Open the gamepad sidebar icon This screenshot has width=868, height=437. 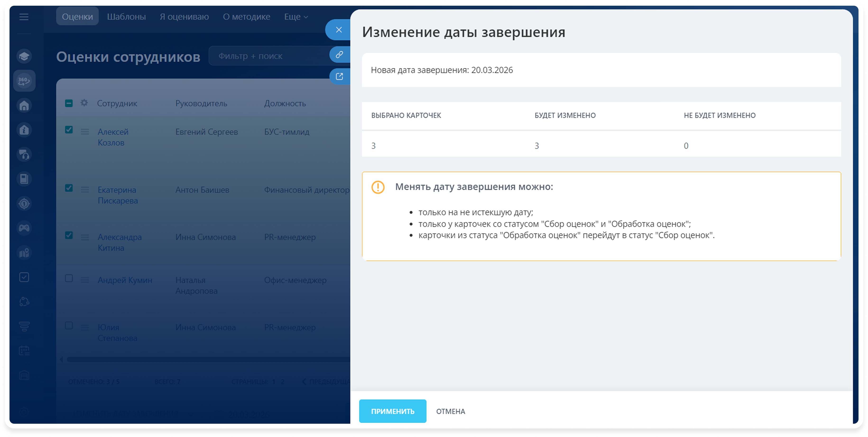(x=24, y=228)
